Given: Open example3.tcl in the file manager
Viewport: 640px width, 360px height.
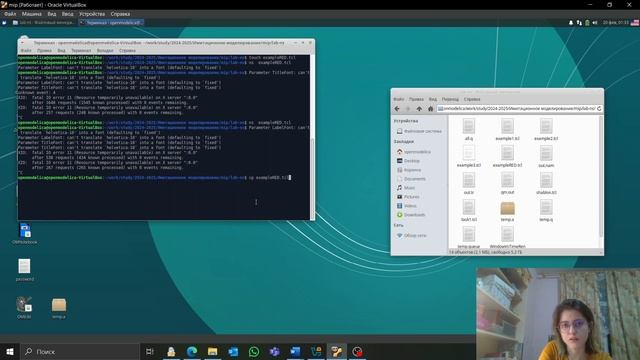Looking at the screenshot, I should tap(469, 156).
